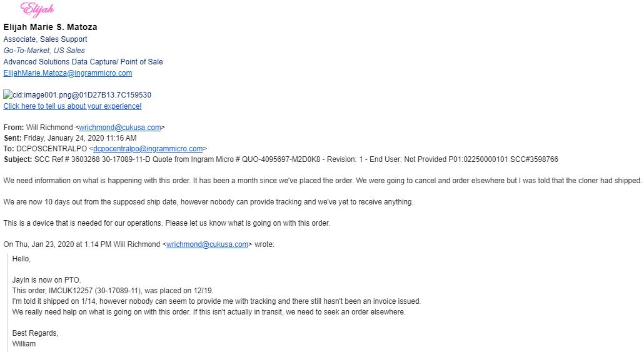Click the bold 'From:' label
This screenshot has height=352, width=644.
click(14, 128)
